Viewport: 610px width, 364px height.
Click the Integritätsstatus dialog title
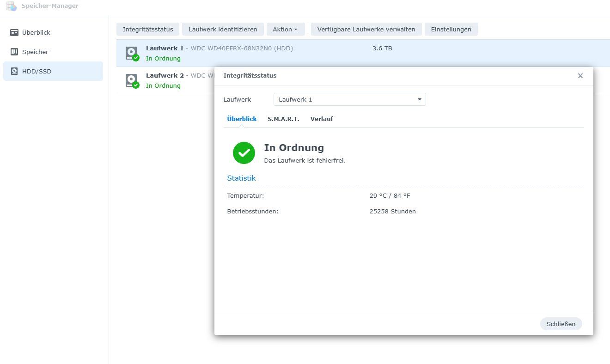pyautogui.click(x=250, y=75)
